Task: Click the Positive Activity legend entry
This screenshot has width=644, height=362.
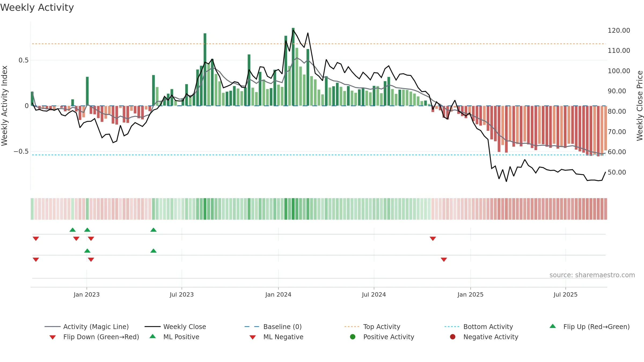Action: point(382,337)
